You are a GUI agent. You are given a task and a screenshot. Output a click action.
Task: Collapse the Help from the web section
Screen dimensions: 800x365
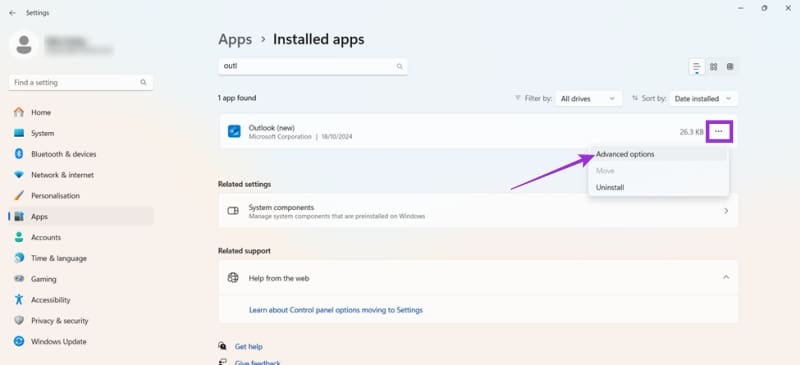[x=726, y=278]
